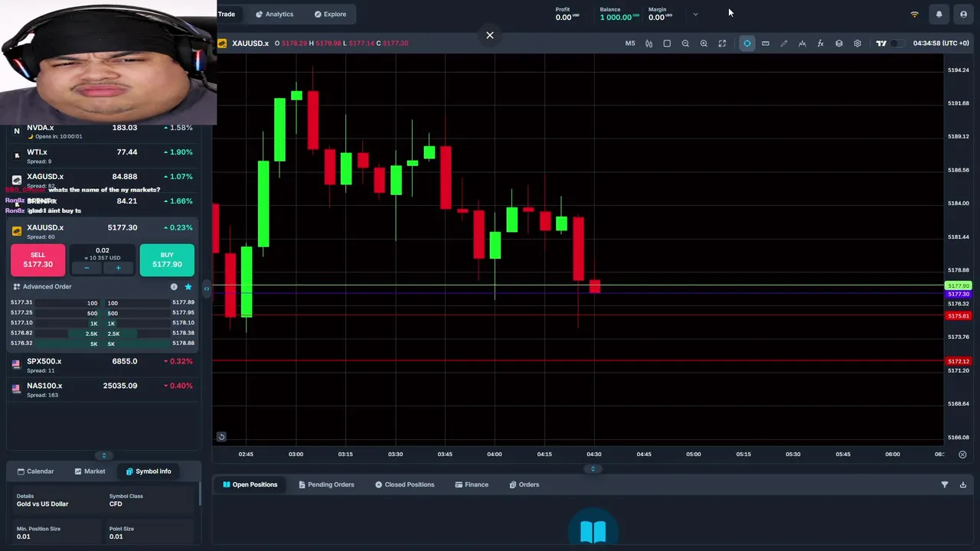Decrease lot size with minus

pos(87,268)
